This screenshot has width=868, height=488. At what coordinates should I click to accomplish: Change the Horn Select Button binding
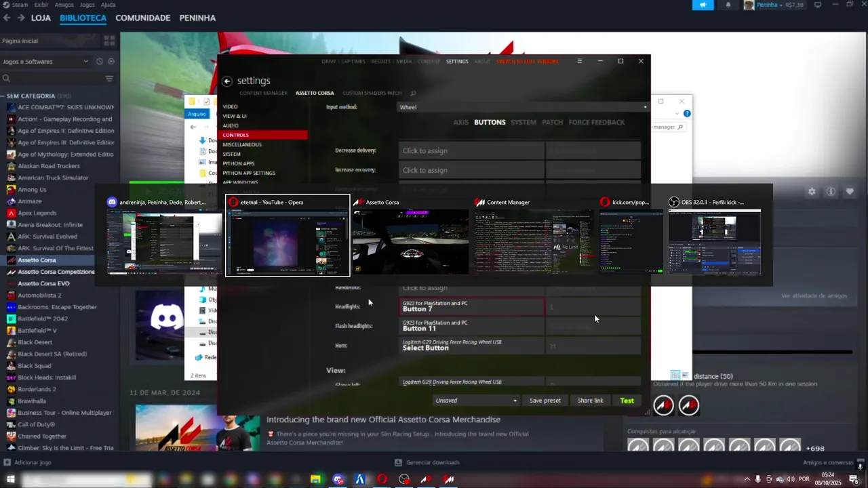click(x=471, y=346)
